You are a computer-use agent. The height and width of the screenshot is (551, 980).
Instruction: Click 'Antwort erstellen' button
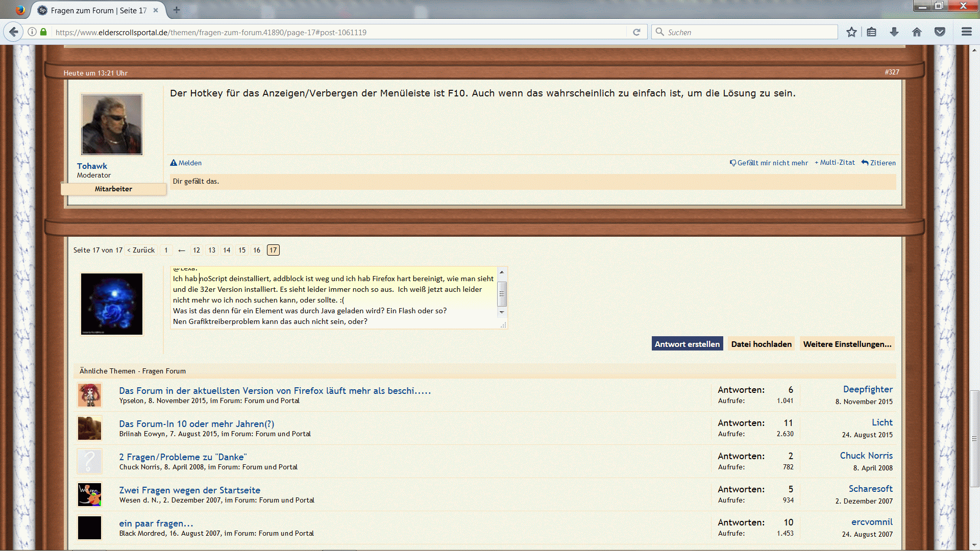point(687,344)
